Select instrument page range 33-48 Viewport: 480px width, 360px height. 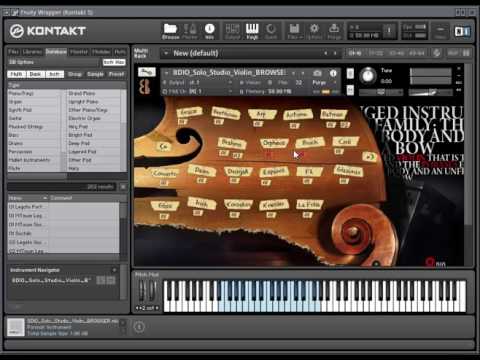coord(396,53)
